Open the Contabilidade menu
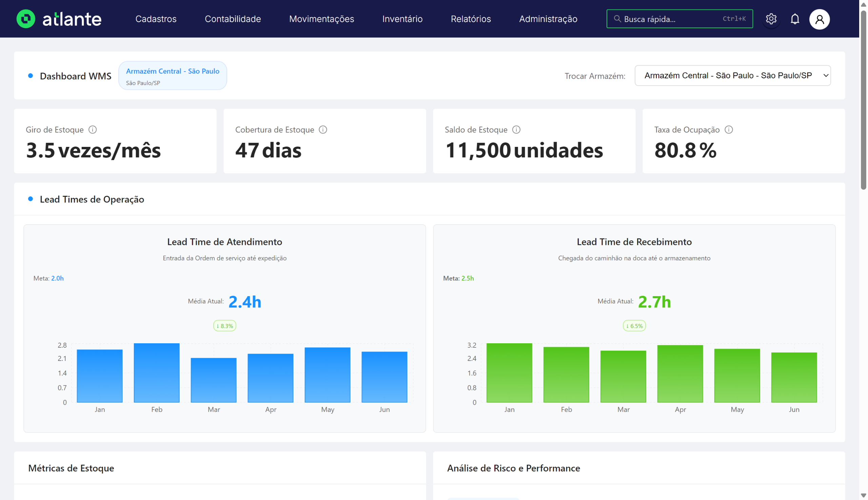This screenshot has width=868, height=500. coord(233,19)
